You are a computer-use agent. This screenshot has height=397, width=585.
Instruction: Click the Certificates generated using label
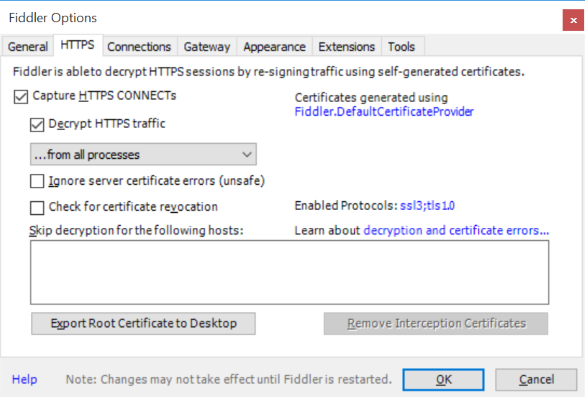pos(371,98)
